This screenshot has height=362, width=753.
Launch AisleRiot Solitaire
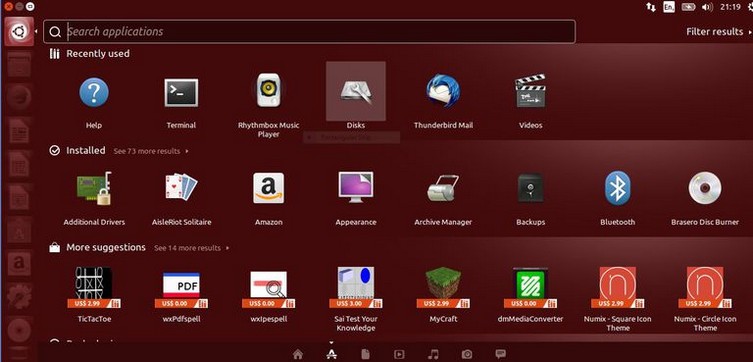coord(181,187)
